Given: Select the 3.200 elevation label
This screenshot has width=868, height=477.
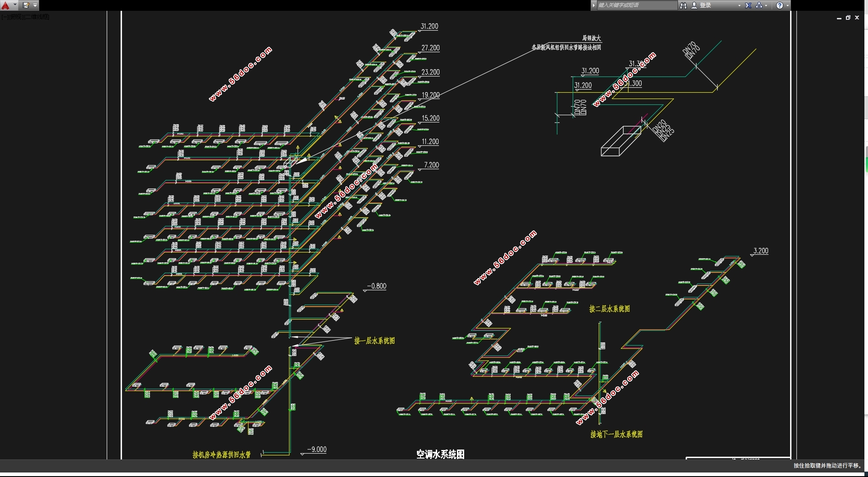Looking at the screenshot, I should [x=761, y=251].
